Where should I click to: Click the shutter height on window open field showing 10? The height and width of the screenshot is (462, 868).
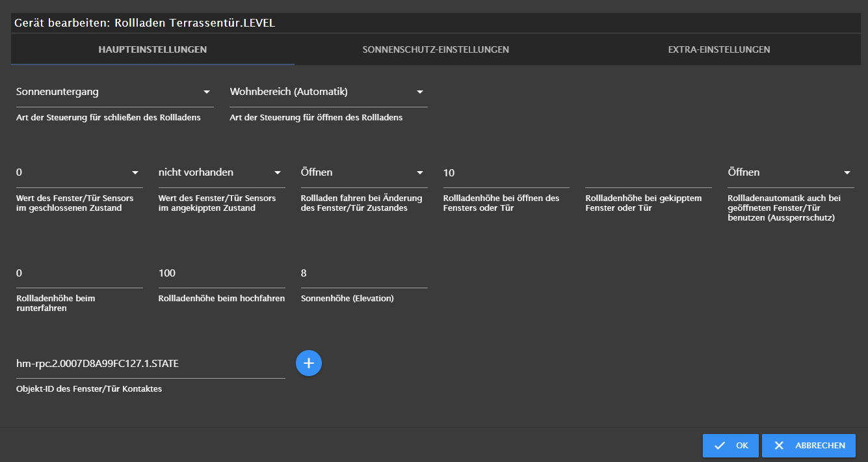pos(506,172)
